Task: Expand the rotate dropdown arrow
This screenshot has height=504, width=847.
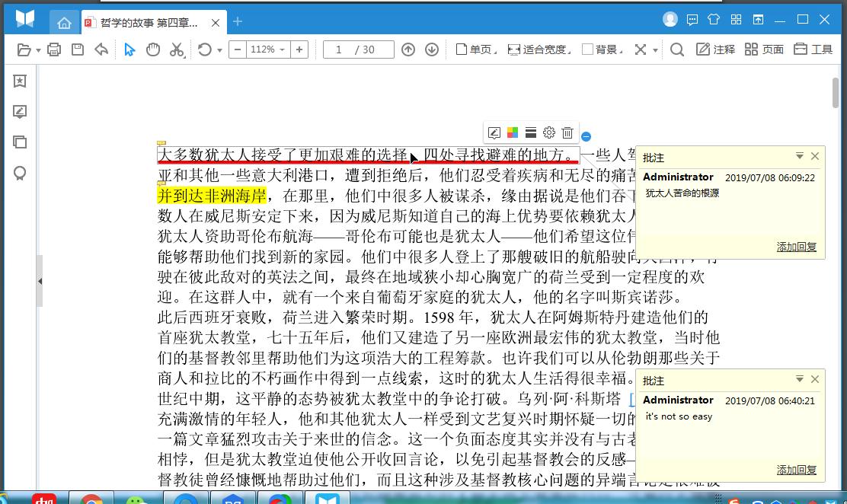Action: pos(219,50)
